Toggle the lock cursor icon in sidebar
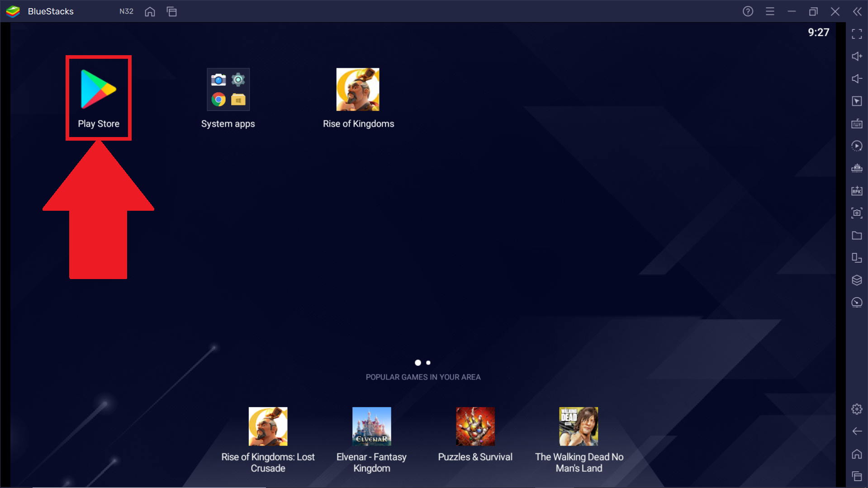 [x=857, y=101]
